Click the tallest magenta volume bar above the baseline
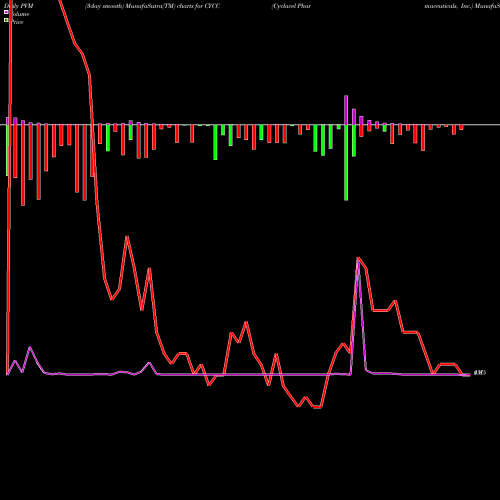The width and height of the screenshot is (500, 500). tap(346, 110)
